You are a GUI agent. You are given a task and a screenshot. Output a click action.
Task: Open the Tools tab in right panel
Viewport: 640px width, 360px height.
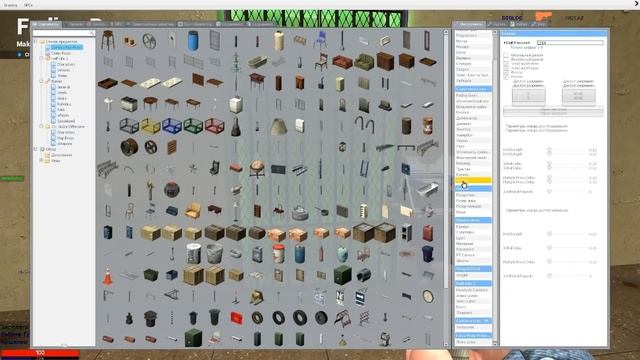469,24
